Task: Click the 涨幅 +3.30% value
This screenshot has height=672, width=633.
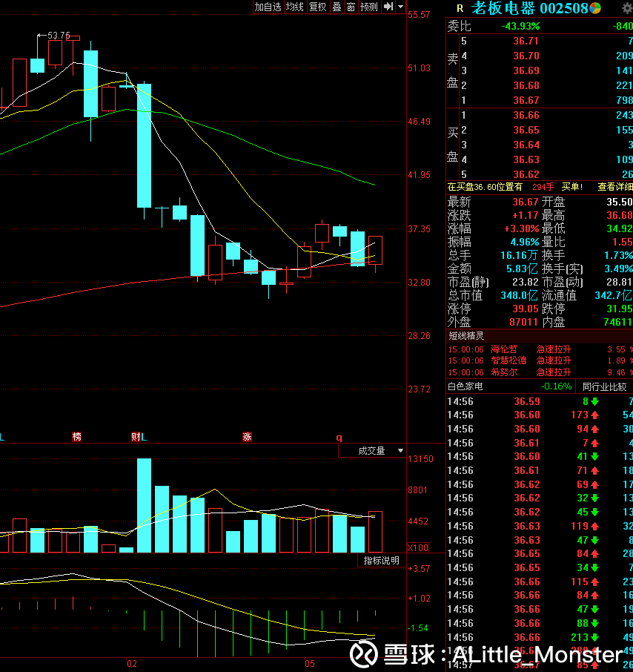Action: click(521, 229)
